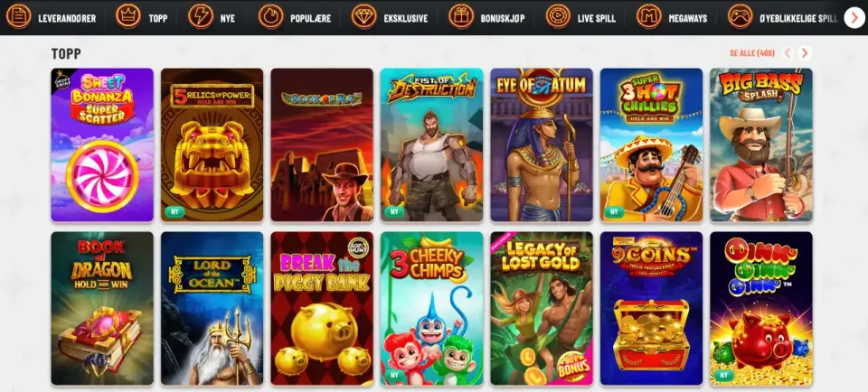
Task: Show next Topp games with arrow
Action: pos(805,53)
